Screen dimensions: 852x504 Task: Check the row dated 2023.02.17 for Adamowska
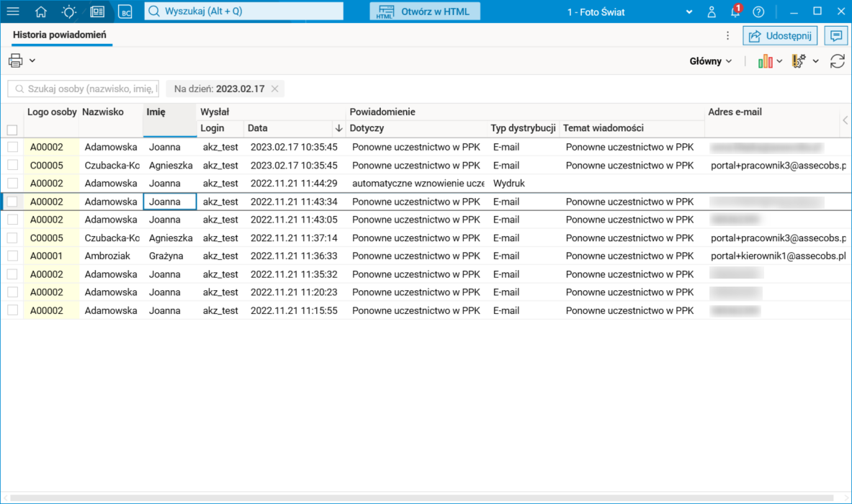(x=12, y=147)
